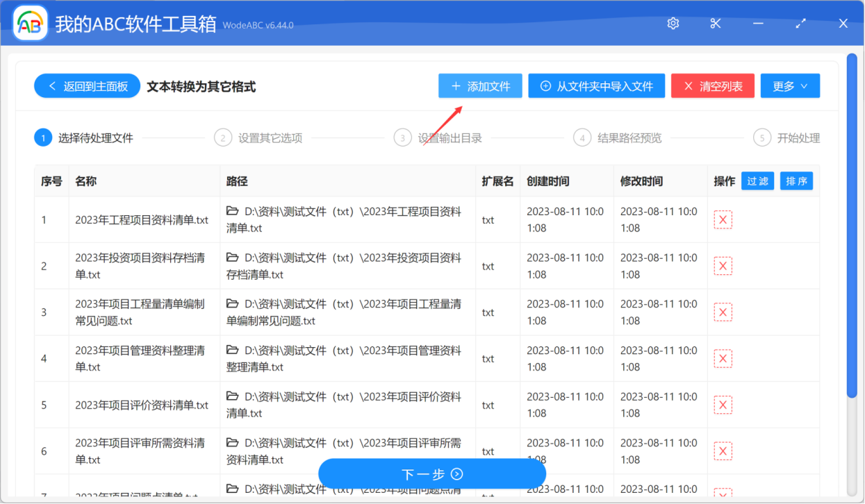Open the 过滤 filter options
This screenshot has height=504, width=865.
(757, 180)
